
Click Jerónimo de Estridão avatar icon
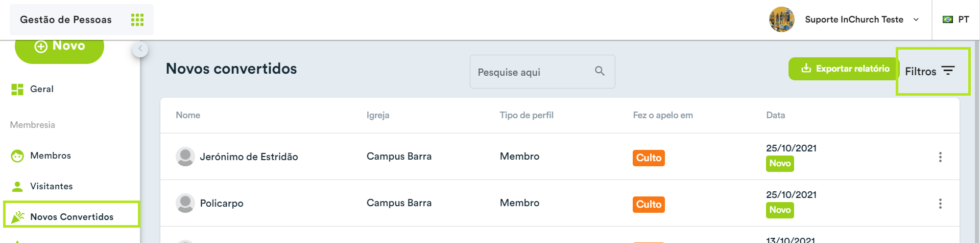tap(185, 157)
